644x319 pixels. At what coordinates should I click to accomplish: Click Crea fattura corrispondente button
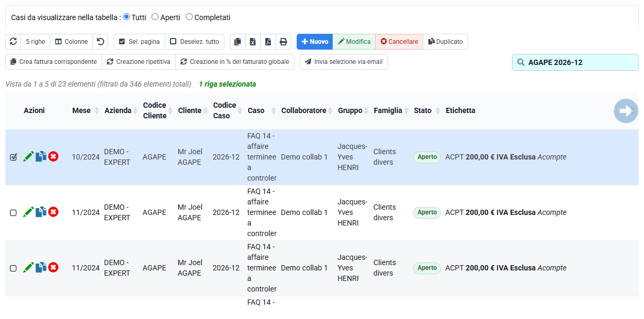pos(53,62)
